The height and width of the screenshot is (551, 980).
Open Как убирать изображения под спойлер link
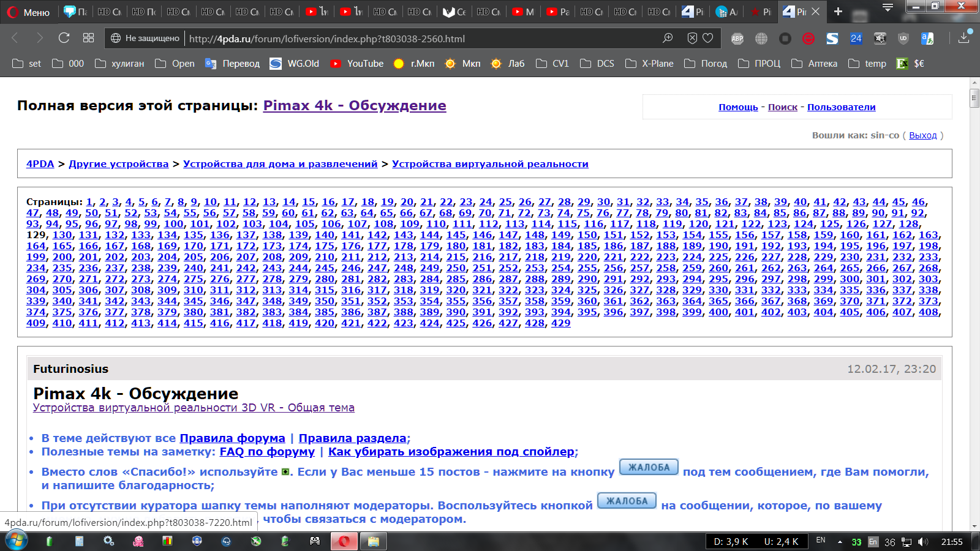pyautogui.click(x=451, y=451)
